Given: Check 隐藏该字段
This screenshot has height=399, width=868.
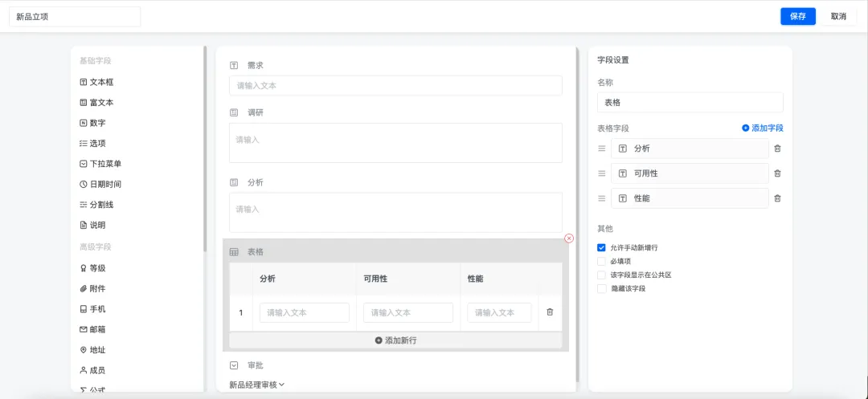Looking at the screenshot, I should (602, 288).
